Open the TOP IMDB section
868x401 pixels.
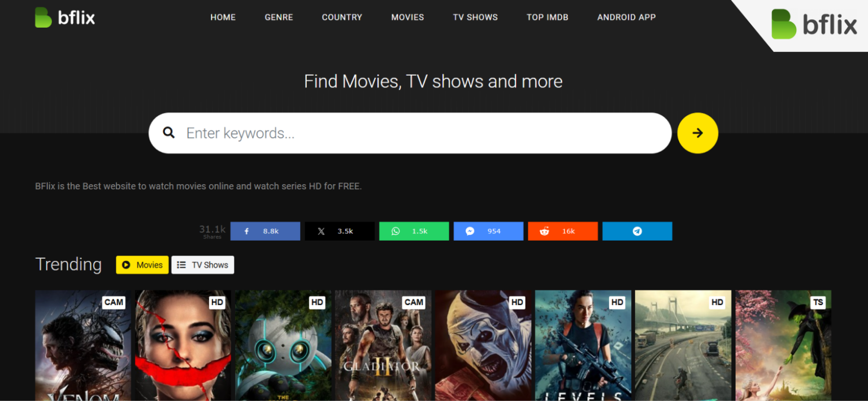(547, 17)
